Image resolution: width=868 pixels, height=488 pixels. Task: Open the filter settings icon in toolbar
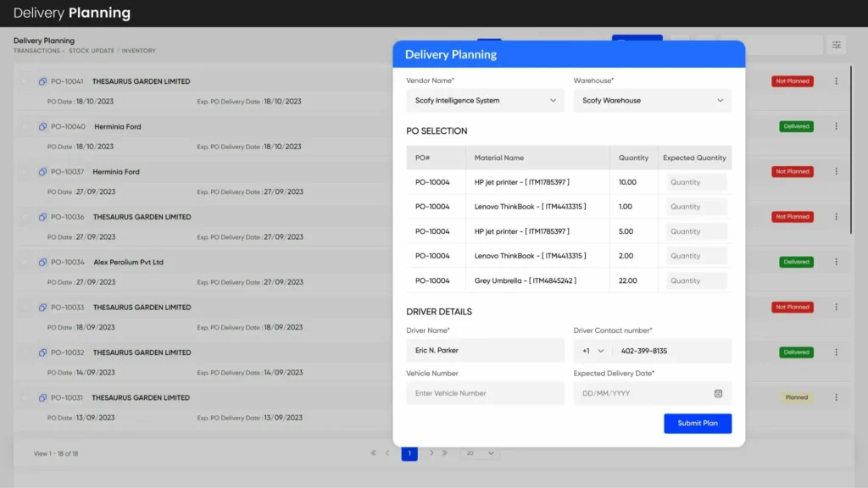tap(836, 45)
